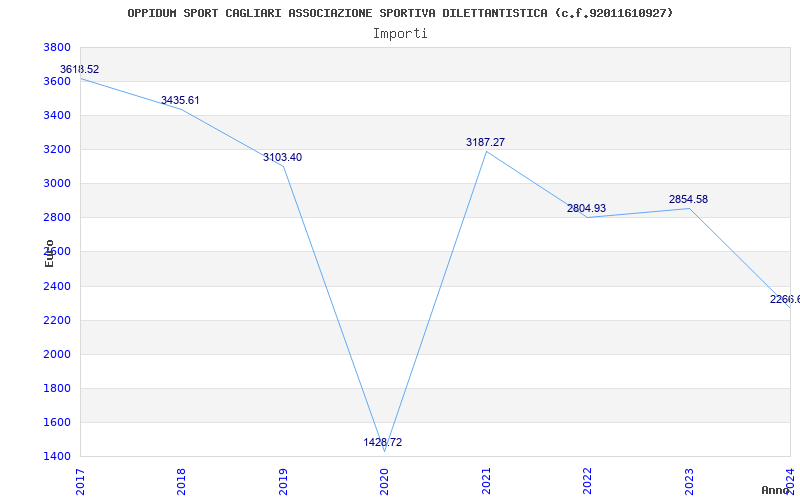Select the 2000 y-axis tick label
Screen dimensions: 800x500
tap(56, 355)
